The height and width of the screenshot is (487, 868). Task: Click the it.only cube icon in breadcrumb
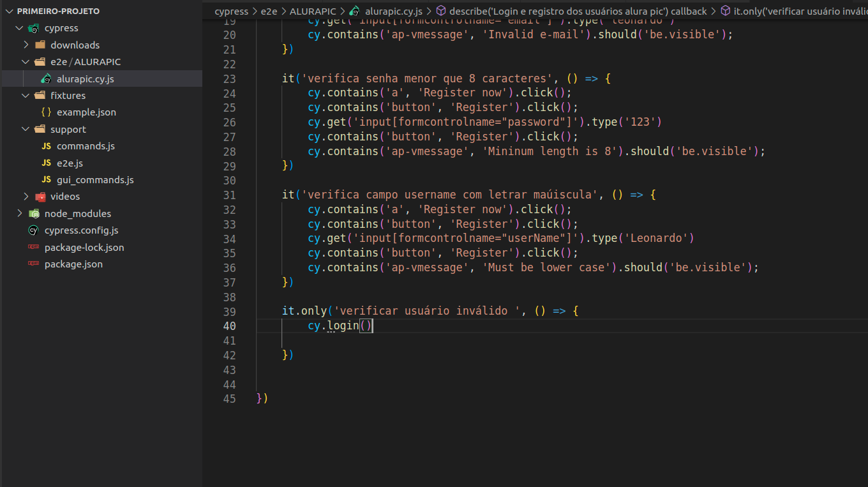pyautogui.click(x=725, y=11)
